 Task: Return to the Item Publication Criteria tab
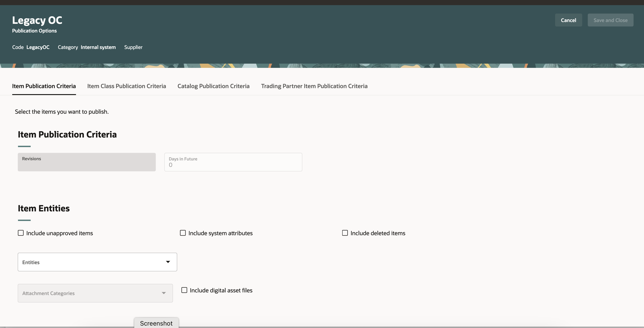(44, 86)
